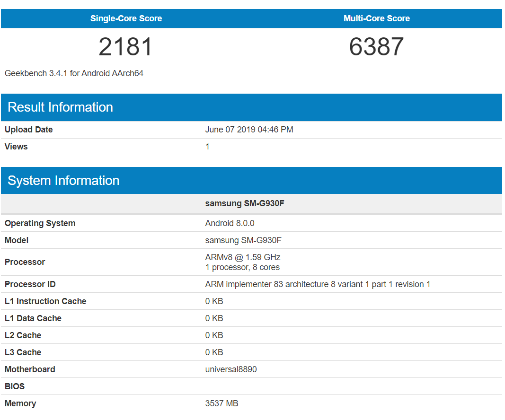
Task: Click the Model row label
Action: tap(17, 240)
